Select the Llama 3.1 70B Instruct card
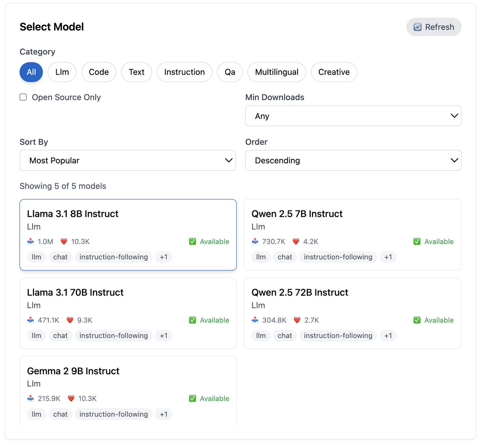Screen dimensions: 485x448 tap(128, 313)
